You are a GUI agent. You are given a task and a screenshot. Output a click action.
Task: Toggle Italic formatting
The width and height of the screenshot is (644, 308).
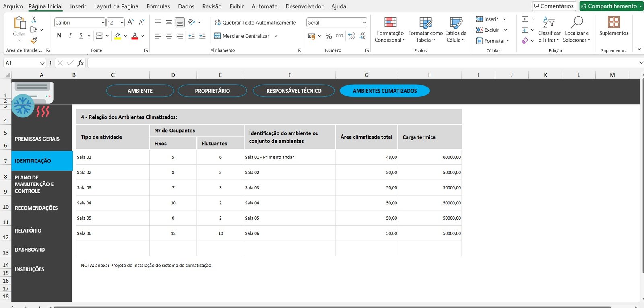coord(70,36)
